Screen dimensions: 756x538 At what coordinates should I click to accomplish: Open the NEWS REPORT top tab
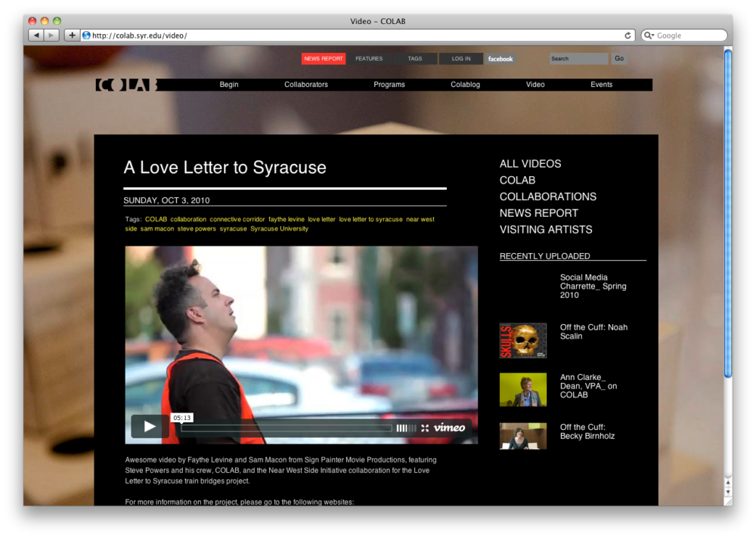[x=324, y=59]
